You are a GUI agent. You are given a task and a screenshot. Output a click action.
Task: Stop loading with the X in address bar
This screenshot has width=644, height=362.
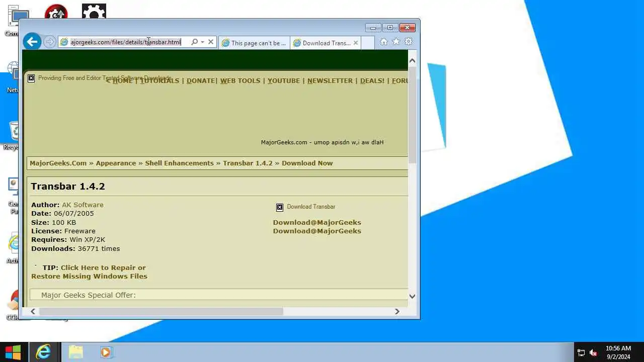211,42
